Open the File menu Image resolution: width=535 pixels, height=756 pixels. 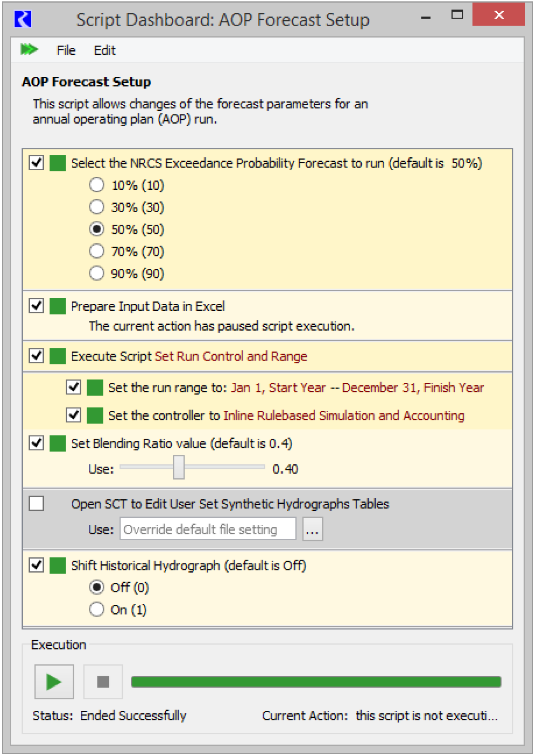pyautogui.click(x=66, y=50)
